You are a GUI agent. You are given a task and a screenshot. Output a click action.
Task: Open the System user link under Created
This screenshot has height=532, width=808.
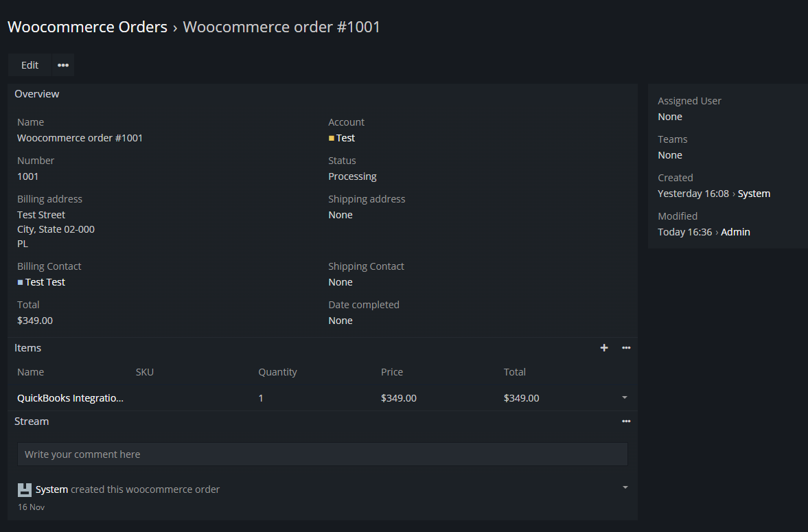pos(754,194)
